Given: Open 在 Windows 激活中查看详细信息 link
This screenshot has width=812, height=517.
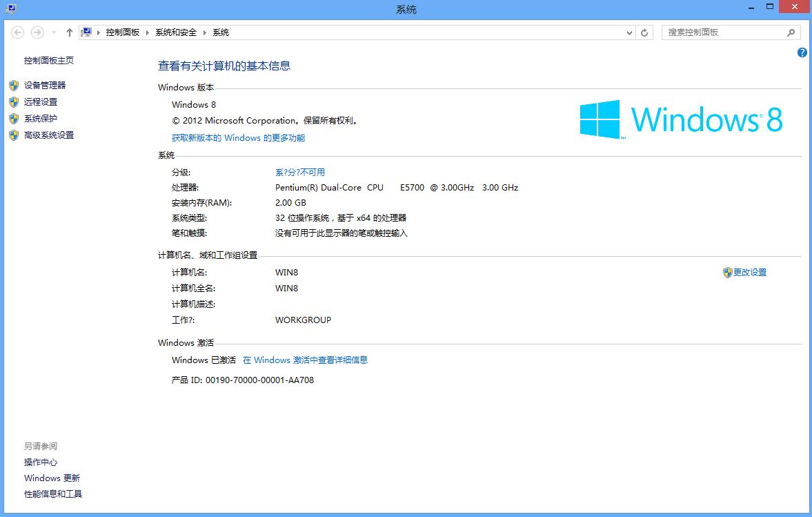Looking at the screenshot, I should pyautogui.click(x=305, y=360).
